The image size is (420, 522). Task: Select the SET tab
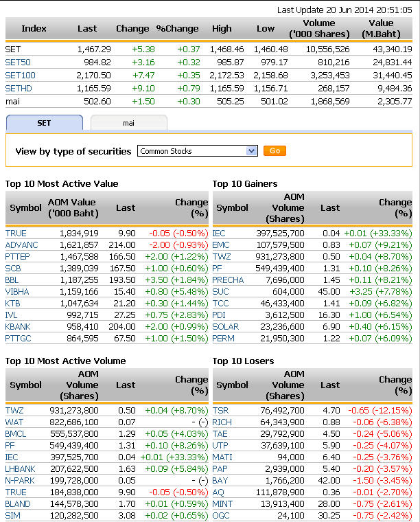click(x=44, y=123)
